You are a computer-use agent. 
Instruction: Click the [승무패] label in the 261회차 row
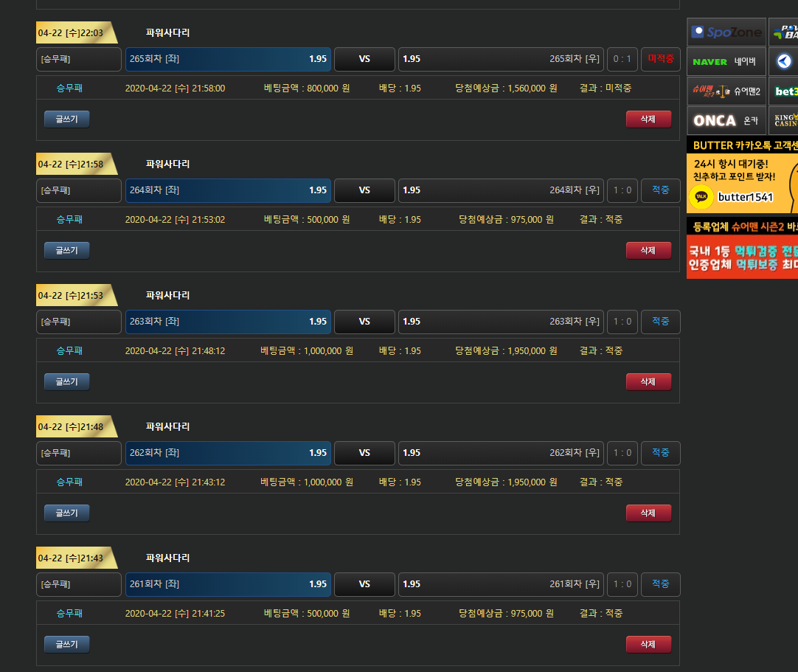point(79,584)
